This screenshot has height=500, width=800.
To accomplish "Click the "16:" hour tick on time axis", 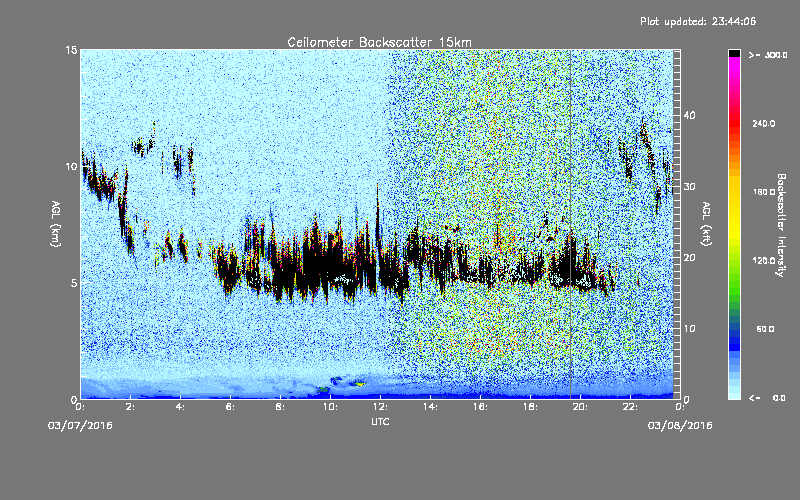I will pyautogui.click(x=480, y=407).
